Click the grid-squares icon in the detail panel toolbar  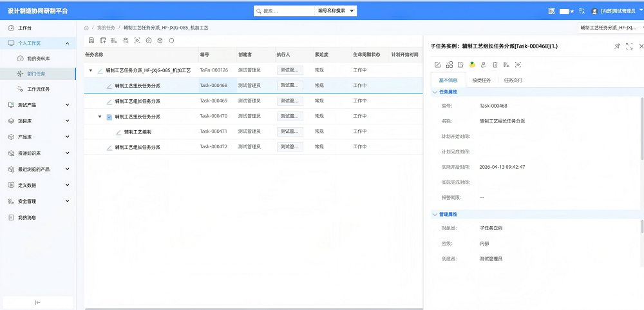[449, 64]
